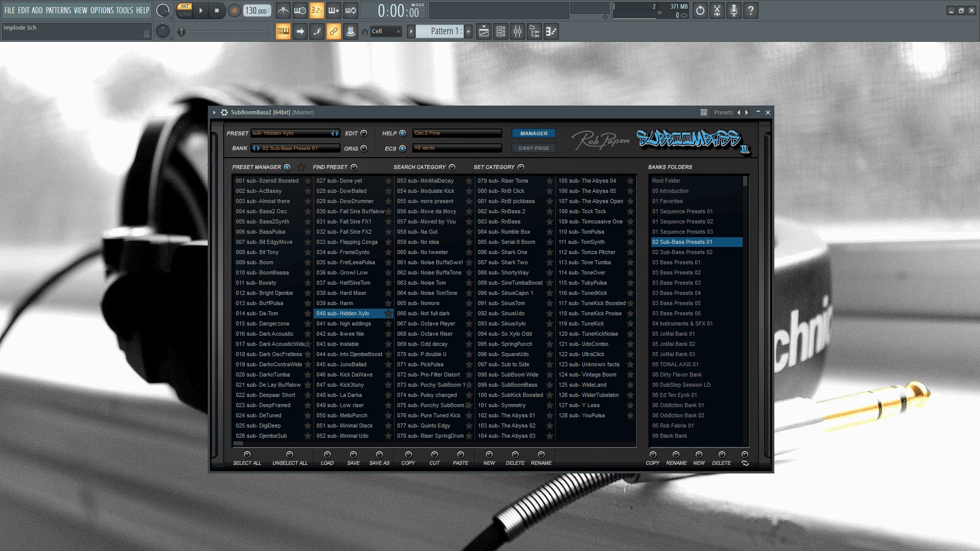Image resolution: width=980 pixels, height=551 pixels.
Task: Expand the plugin window menu arrow
Action: [x=214, y=112]
